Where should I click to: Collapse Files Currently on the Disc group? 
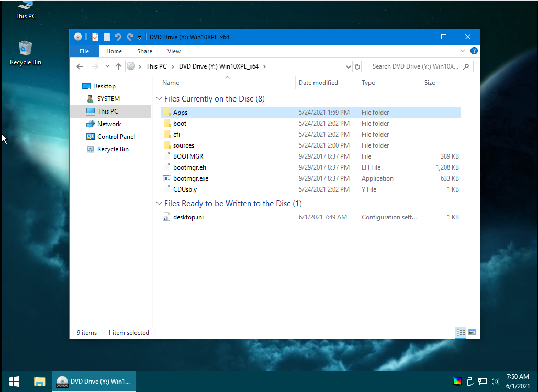click(159, 99)
